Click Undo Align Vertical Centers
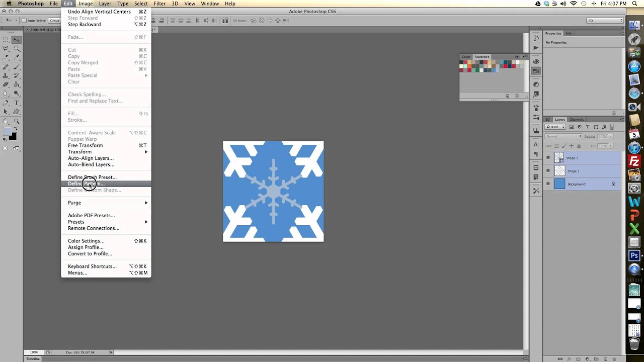The image size is (644, 362). pyautogui.click(x=106, y=12)
